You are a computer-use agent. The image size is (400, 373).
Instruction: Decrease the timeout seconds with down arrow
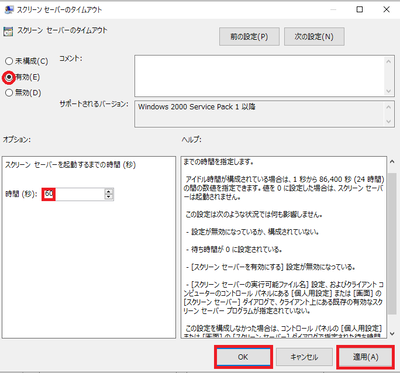click(x=109, y=197)
